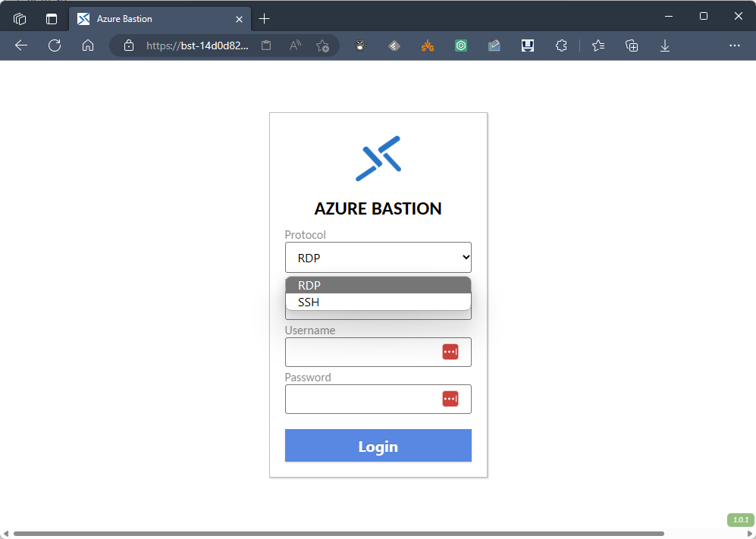Open the dark U-shaped extension icon
This screenshot has height=539, width=756.
coord(528,45)
